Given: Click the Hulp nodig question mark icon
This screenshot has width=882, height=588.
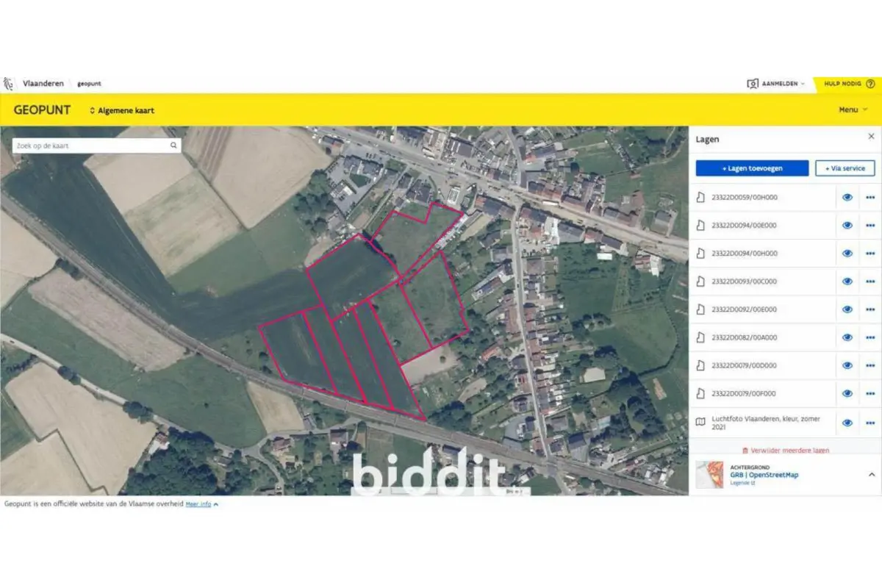Looking at the screenshot, I should pyautogui.click(x=870, y=84).
